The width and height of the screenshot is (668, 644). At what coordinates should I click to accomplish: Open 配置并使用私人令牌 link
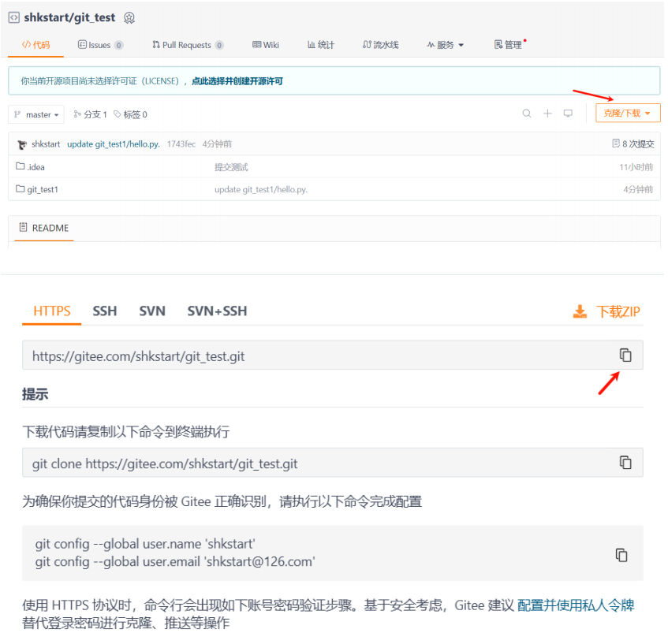pos(576,605)
